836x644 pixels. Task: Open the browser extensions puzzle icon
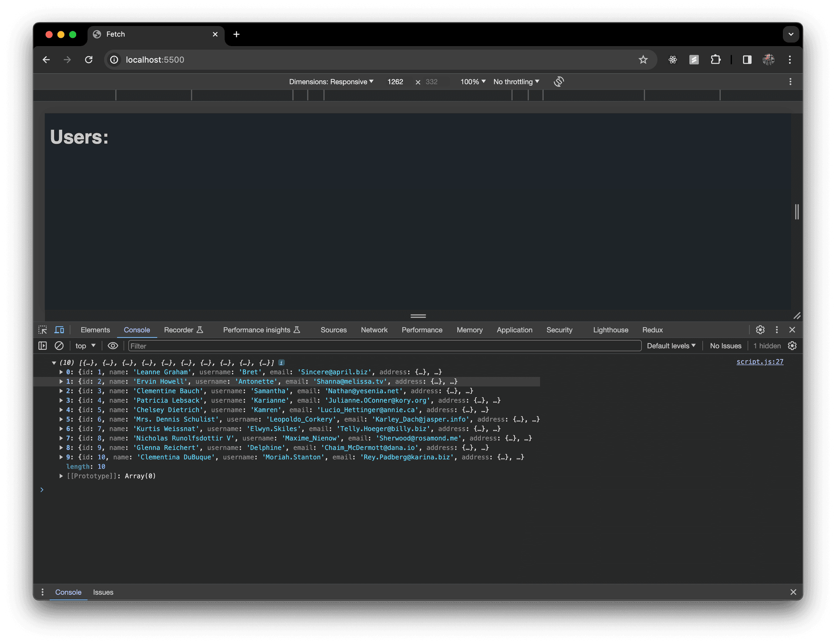[x=715, y=60]
